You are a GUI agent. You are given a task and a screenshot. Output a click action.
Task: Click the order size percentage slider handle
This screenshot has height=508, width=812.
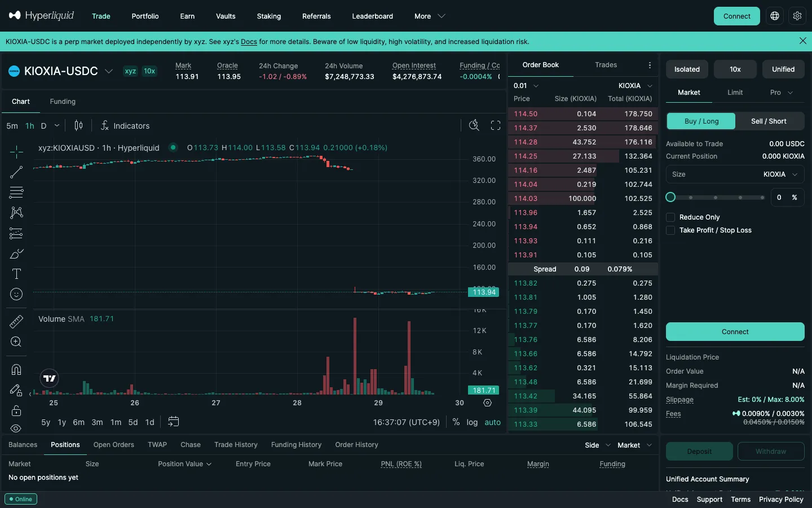(670, 197)
